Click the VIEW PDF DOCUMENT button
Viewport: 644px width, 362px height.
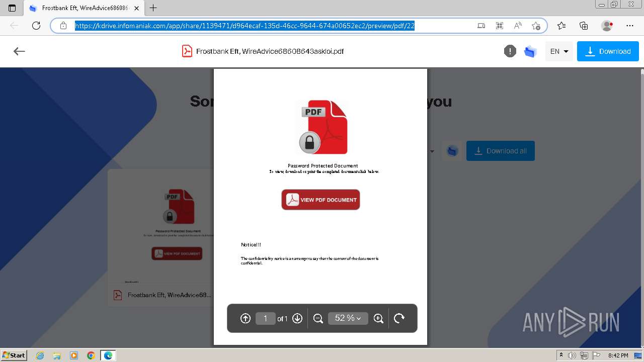320,200
